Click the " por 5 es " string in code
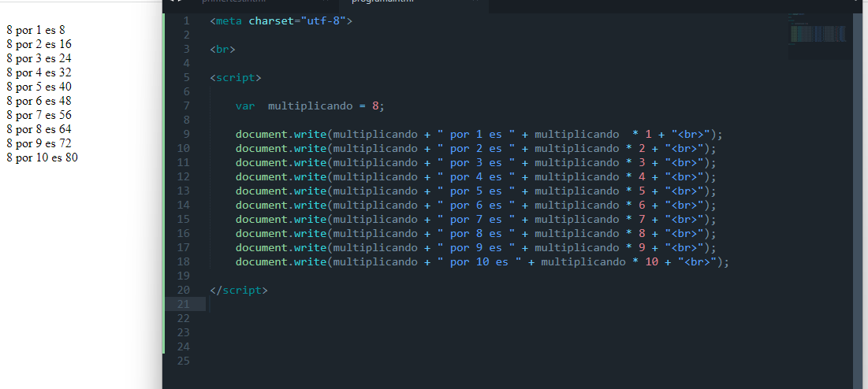This screenshot has width=868, height=389. pyautogui.click(x=476, y=191)
